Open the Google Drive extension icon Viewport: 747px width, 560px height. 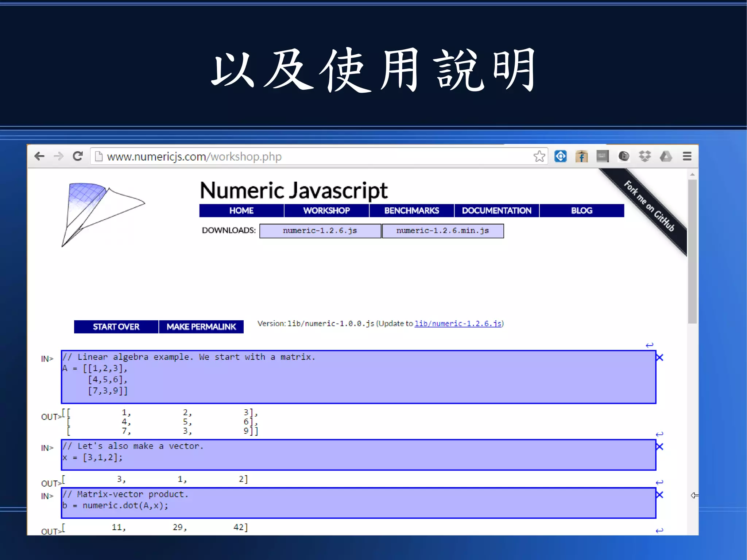[666, 157]
